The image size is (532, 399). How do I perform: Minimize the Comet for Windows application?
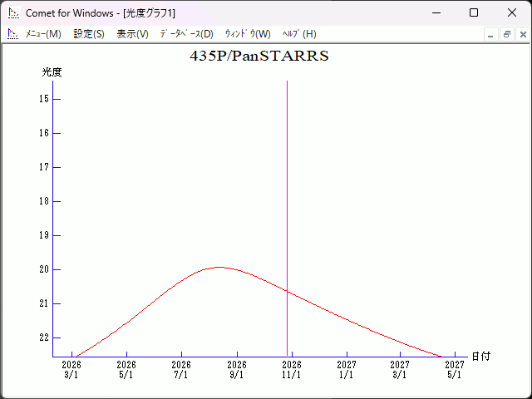point(435,13)
